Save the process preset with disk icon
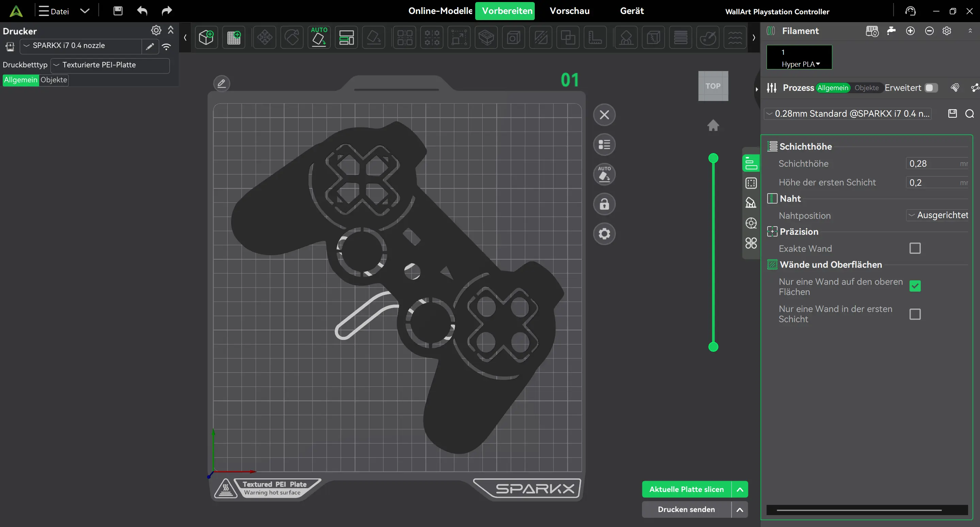Screen dimensions: 980x527 (952, 113)
